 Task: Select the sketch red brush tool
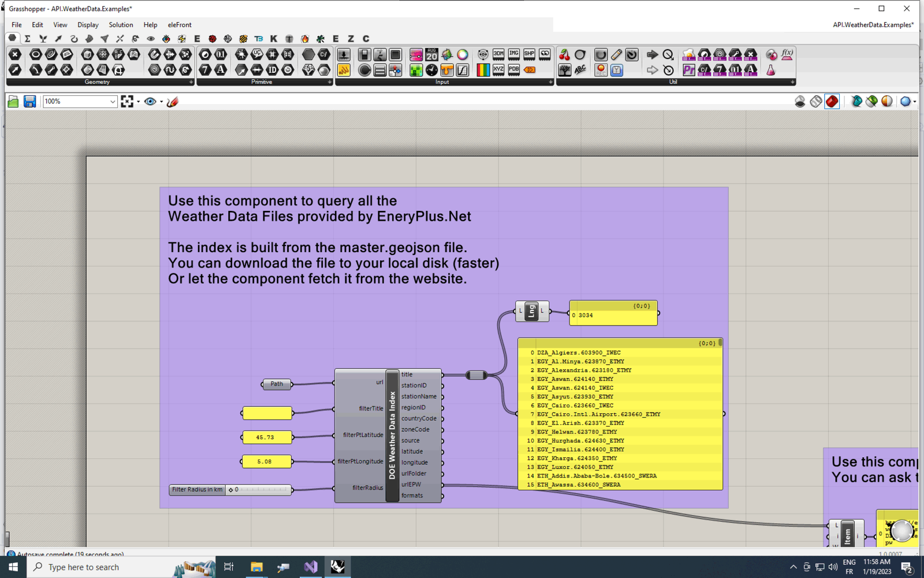point(172,102)
